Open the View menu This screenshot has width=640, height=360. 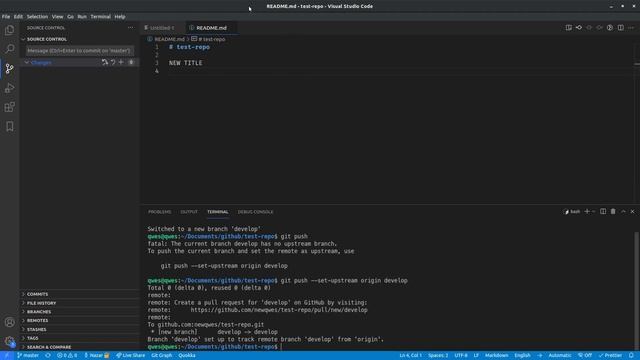[57, 17]
